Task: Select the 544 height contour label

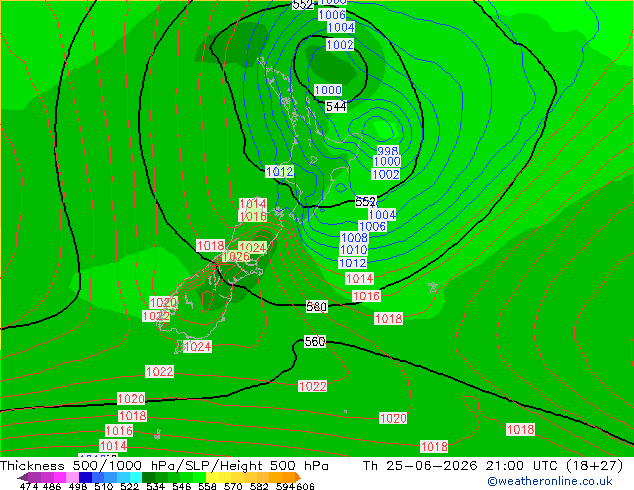Action: click(x=336, y=107)
